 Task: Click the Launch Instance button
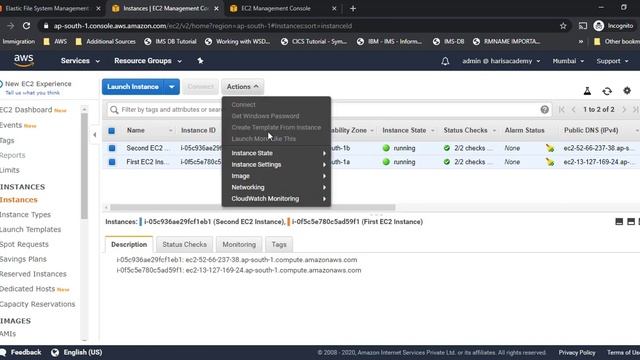pos(133,87)
